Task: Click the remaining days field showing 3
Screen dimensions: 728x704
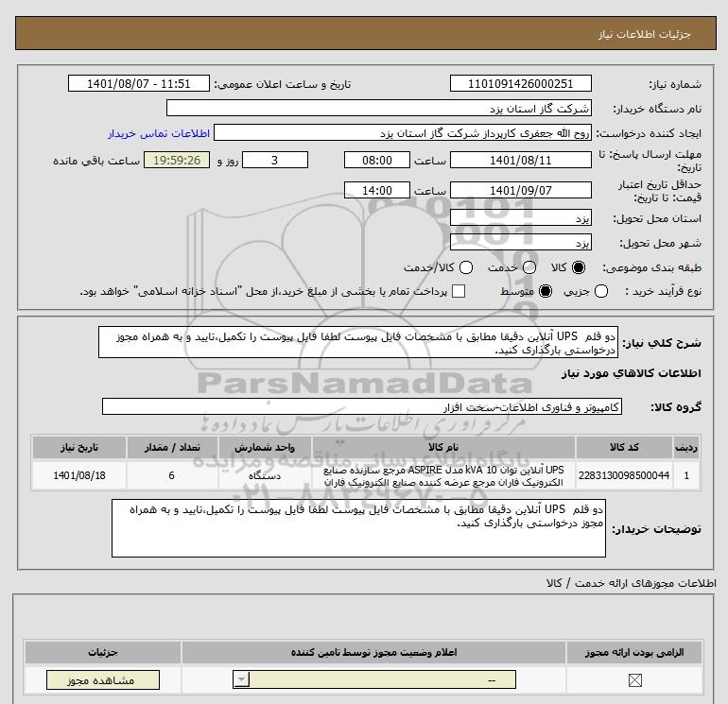Action: (275, 160)
